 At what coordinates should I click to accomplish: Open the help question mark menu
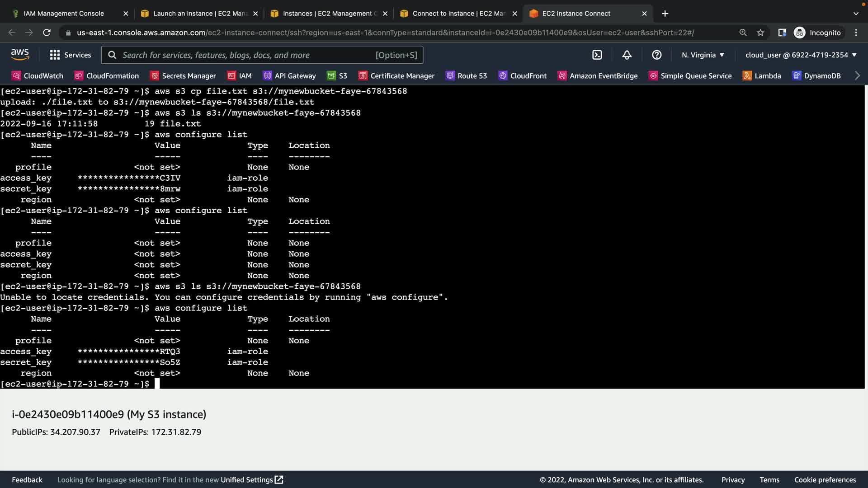(656, 55)
